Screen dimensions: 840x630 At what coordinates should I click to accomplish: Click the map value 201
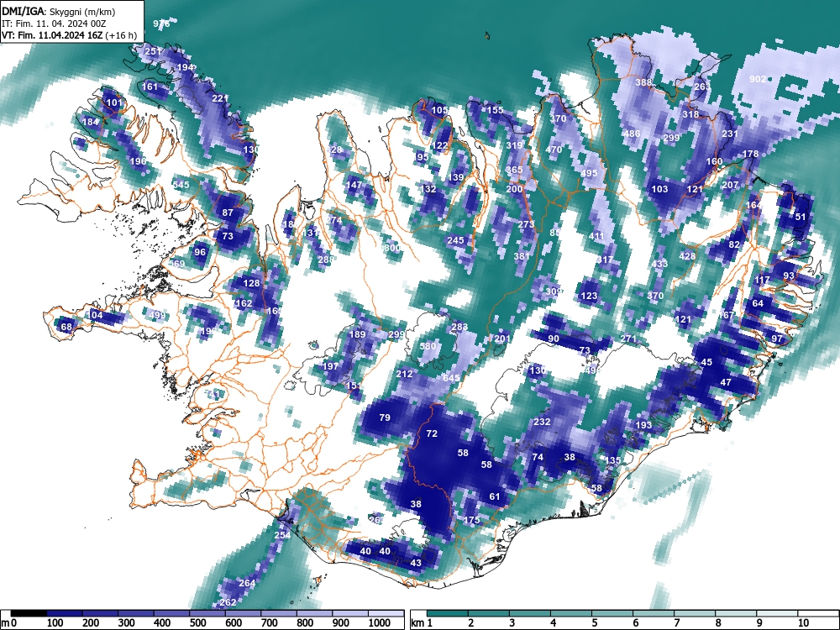(502, 339)
